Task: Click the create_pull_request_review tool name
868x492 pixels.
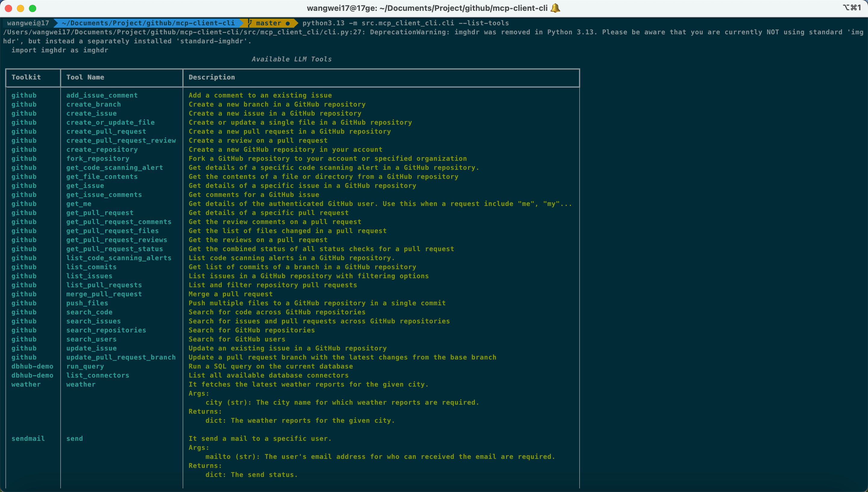Action: click(x=121, y=141)
